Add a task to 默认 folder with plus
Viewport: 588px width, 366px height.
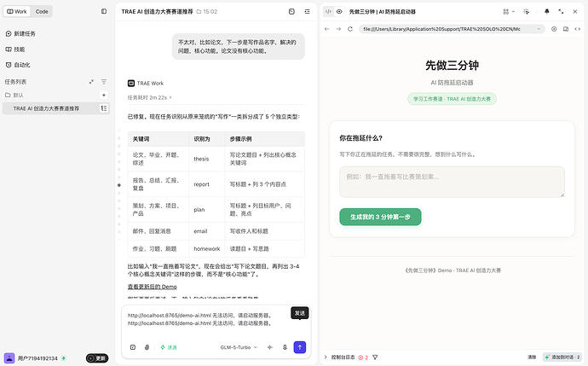(x=104, y=96)
